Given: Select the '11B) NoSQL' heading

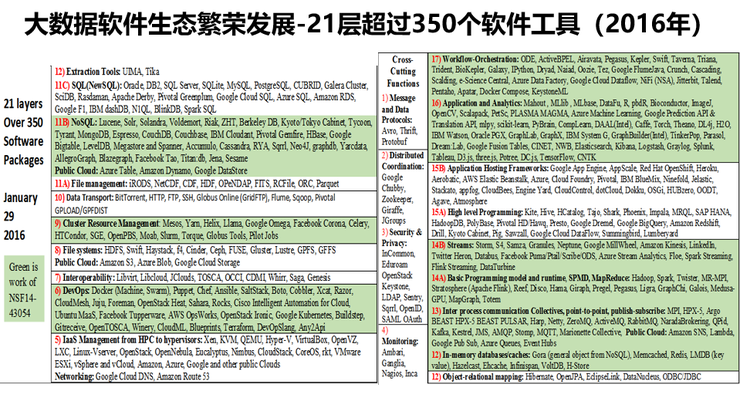Looking at the screenshot, I should point(76,122).
